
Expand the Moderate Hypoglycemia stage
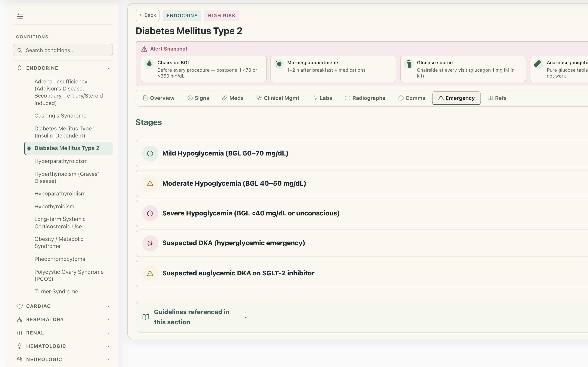tap(362, 183)
